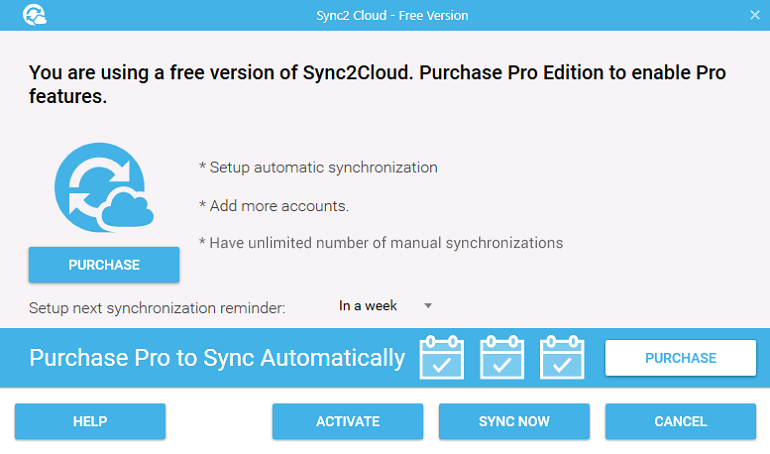Click the 'Add more accounts.' feature line
This screenshot has width=770, height=454.
tap(274, 206)
